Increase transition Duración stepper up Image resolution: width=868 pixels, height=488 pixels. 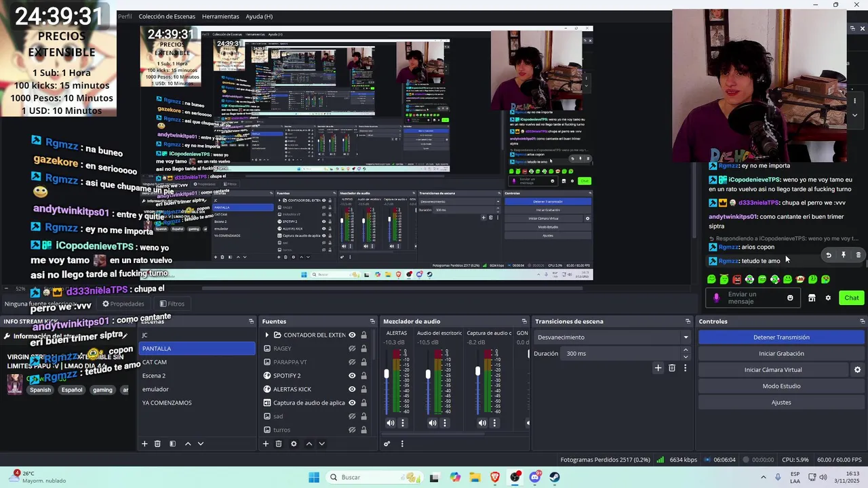[686, 350]
